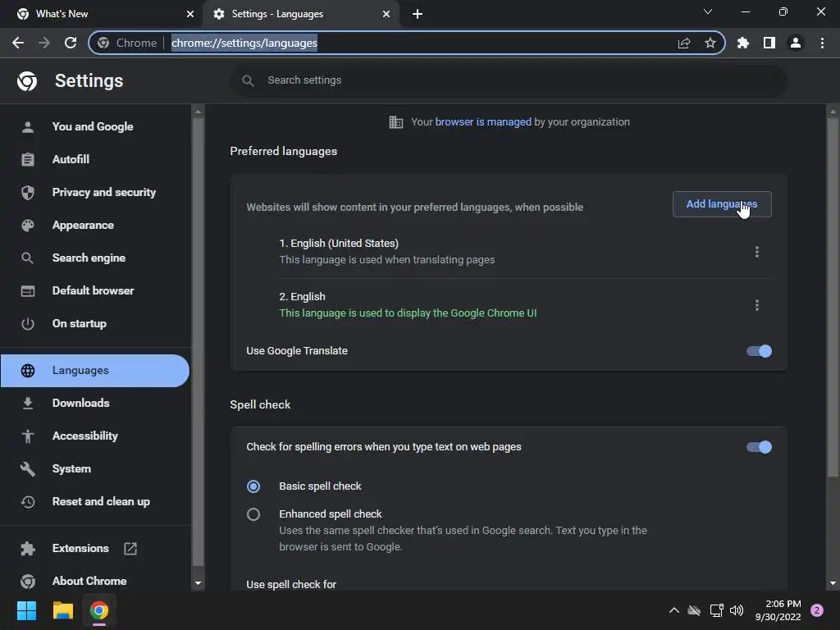The image size is (840, 630).
Task: Click the Chrome site info chip
Action: point(128,43)
